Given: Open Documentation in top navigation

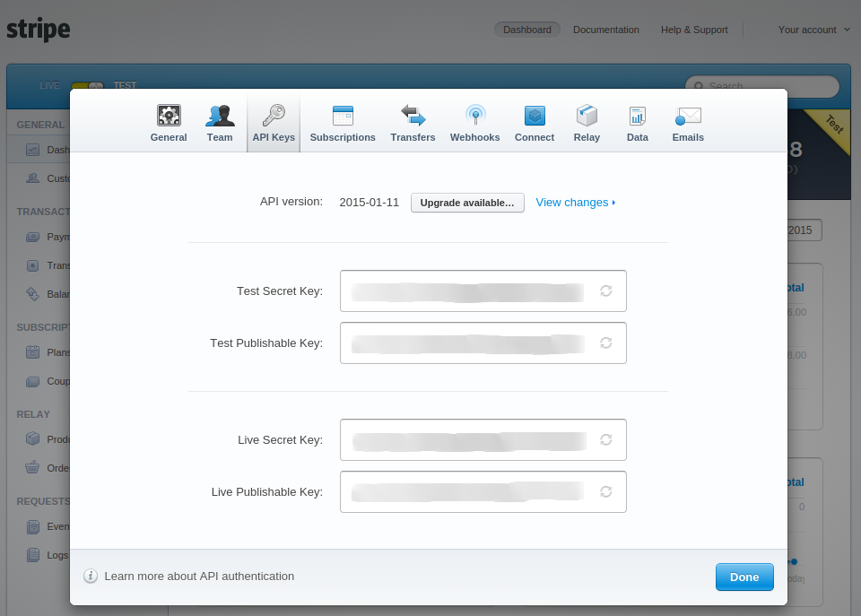Looking at the screenshot, I should (x=606, y=30).
